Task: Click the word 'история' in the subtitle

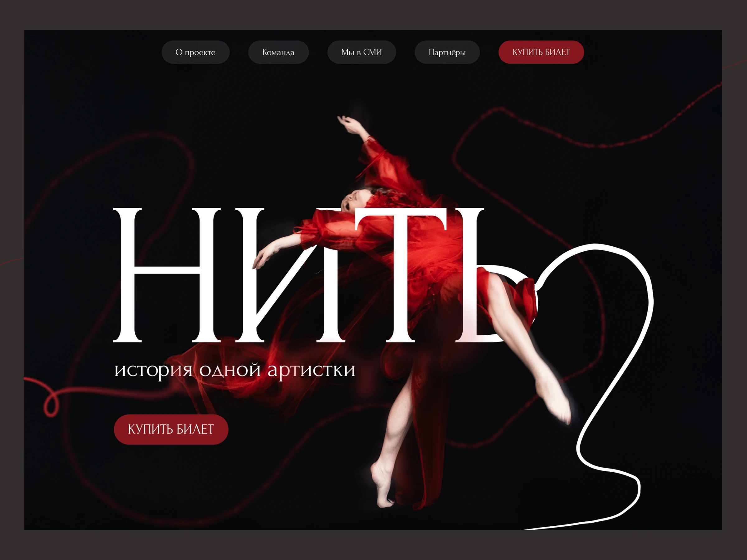Action: pyautogui.click(x=154, y=370)
